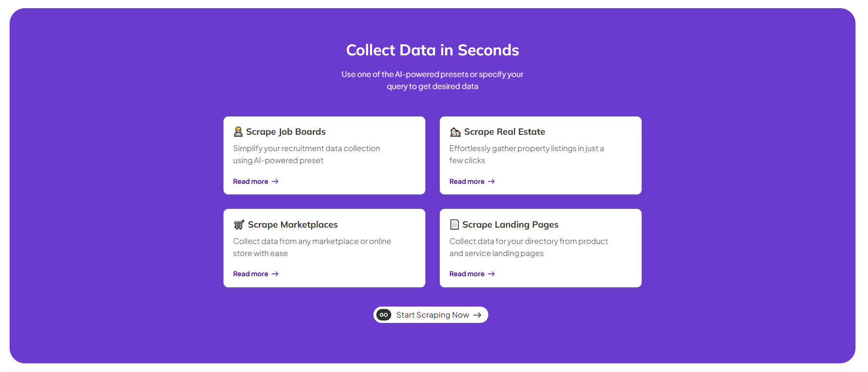The image size is (868, 372).
Task: Follow Read more under Scrape Landing Pages
Action: (x=467, y=274)
